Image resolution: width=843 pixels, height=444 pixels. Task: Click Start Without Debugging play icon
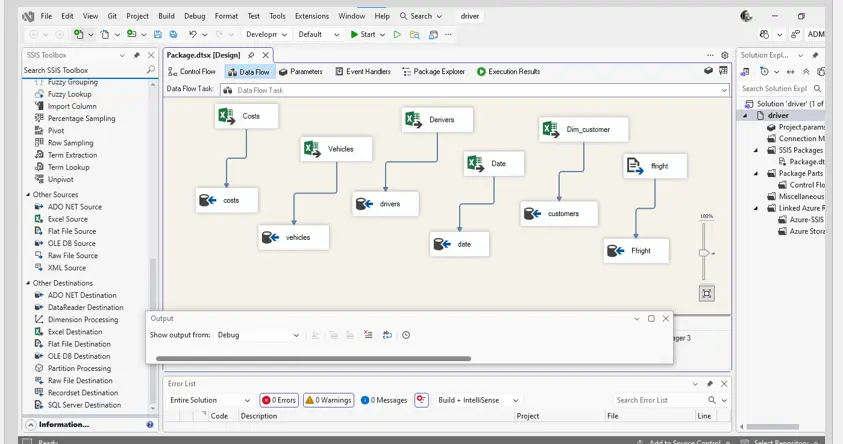pyautogui.click(x=397, y=34)
